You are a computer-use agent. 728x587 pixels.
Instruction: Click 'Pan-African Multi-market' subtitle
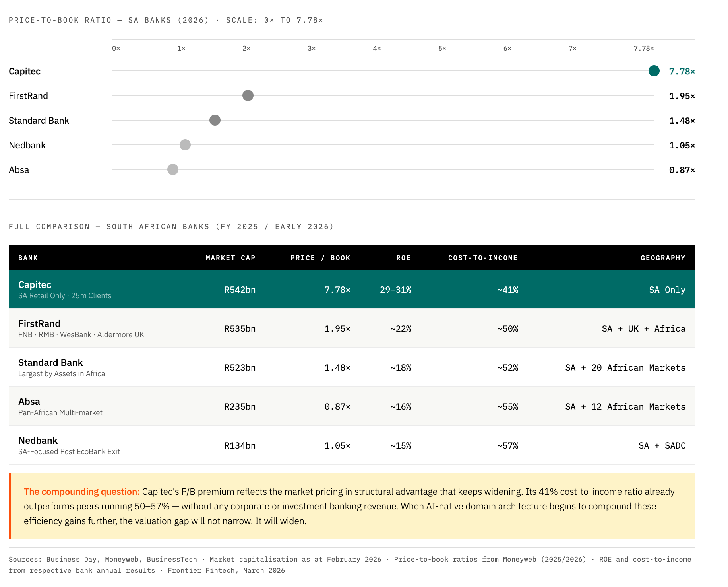tap(60, 413)
